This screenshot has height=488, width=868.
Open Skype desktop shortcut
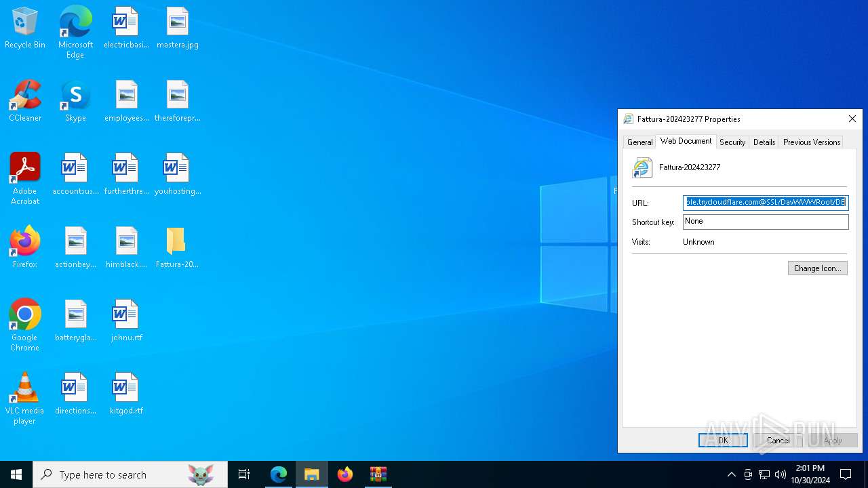tap(75, 101)
